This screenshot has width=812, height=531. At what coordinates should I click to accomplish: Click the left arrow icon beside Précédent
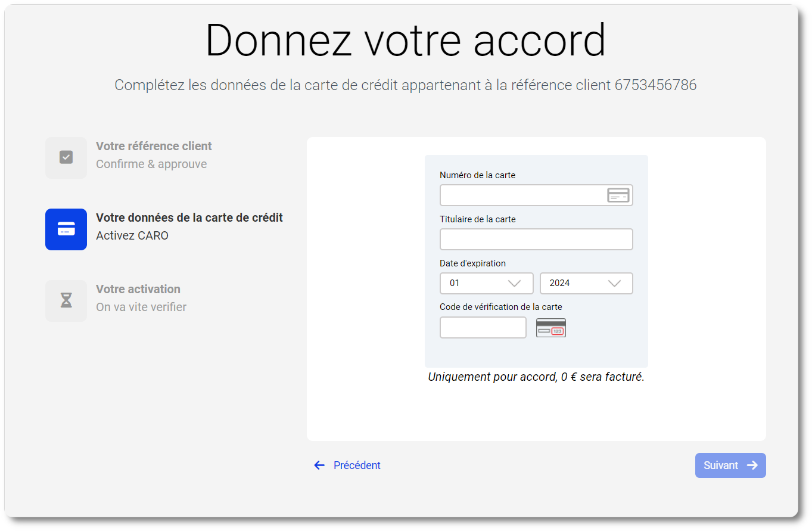(320, 465)
